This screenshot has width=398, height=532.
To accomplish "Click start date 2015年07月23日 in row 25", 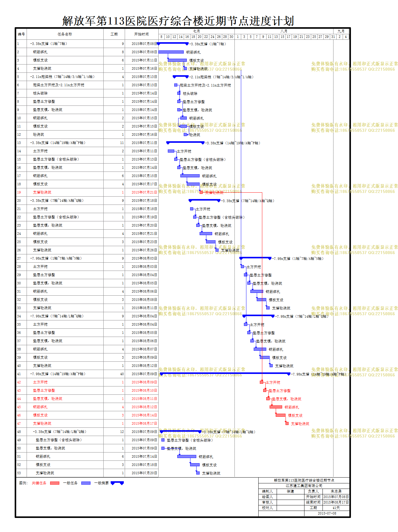I will tap(144, 242).
